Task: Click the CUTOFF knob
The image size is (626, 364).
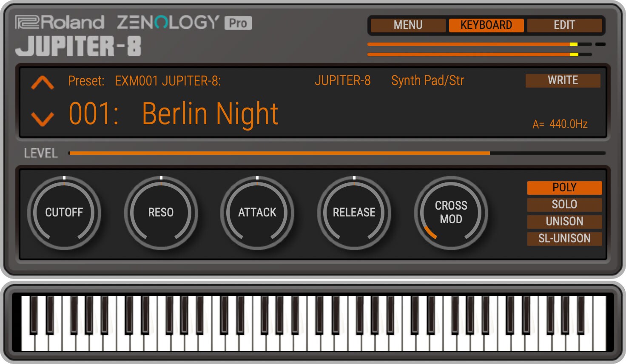Action: [x=64, y=212]
